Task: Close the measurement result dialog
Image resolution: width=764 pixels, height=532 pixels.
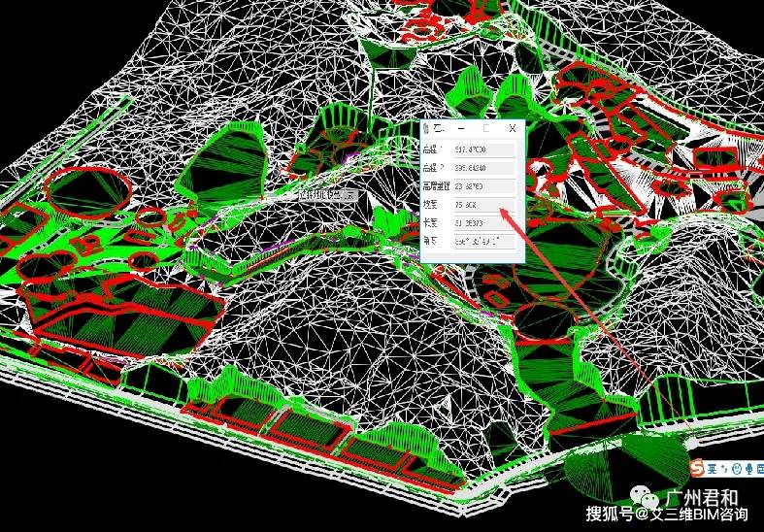Action: tap(513, 128)
